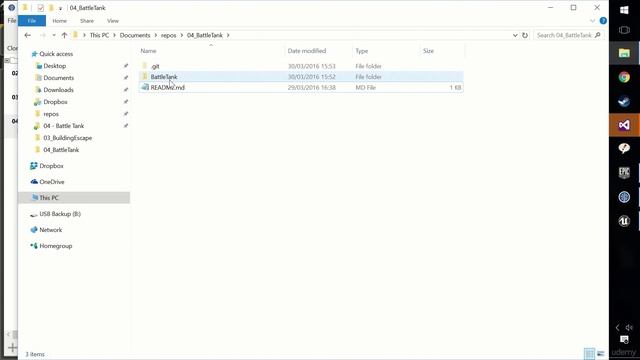Open the File ribbon tab

pyautogui.click(x=32, y=21)
